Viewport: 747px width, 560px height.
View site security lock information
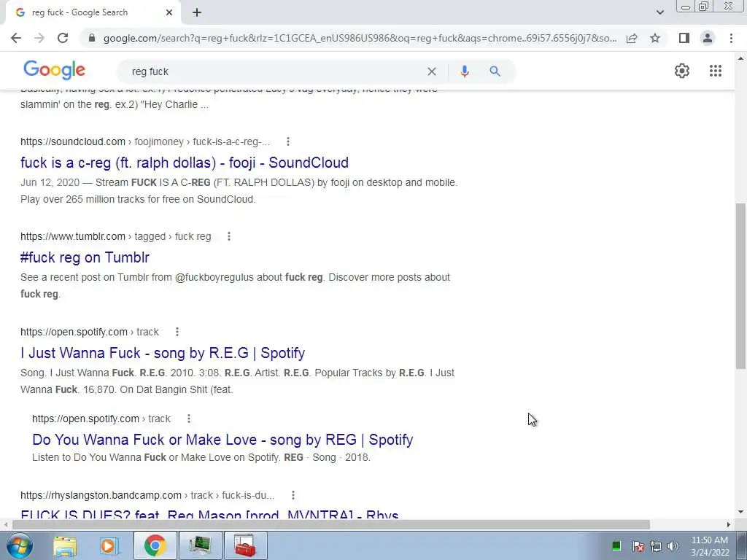click(93, 38)
